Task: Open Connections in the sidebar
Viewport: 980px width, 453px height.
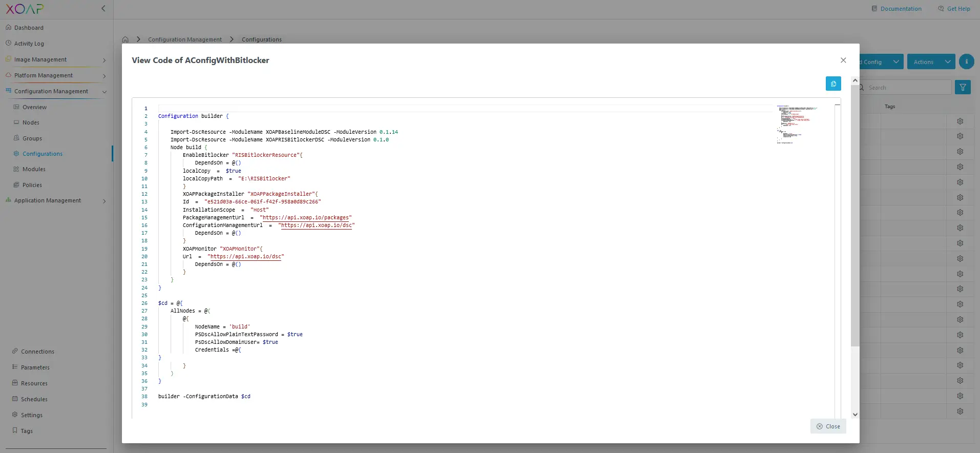Action: (37, 352)
